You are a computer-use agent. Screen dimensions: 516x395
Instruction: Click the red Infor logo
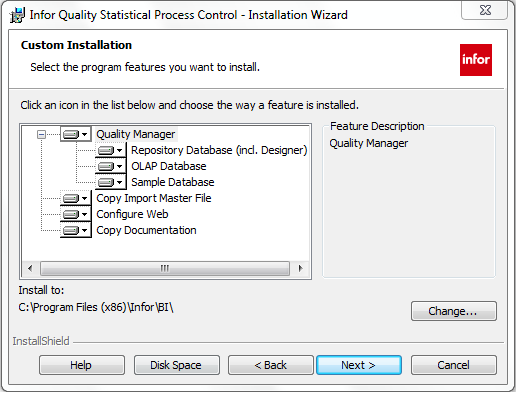[x=476, y=60]
